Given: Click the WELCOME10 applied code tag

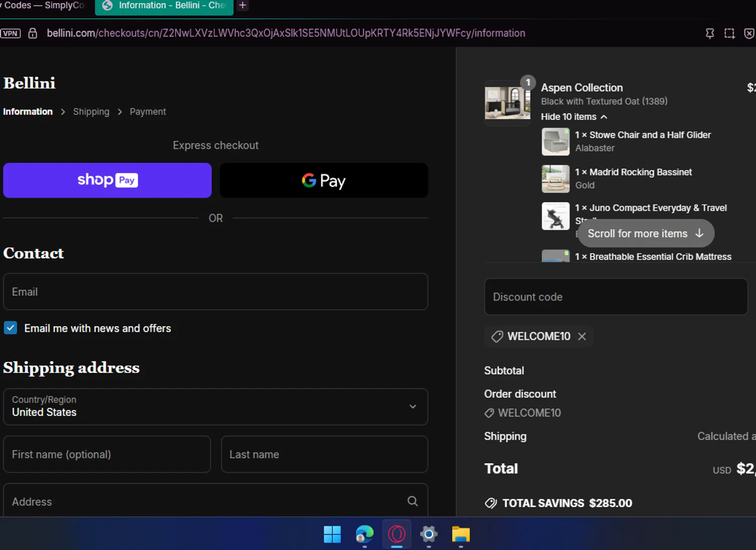Looking at the screenshot, I should coord(539,336).
